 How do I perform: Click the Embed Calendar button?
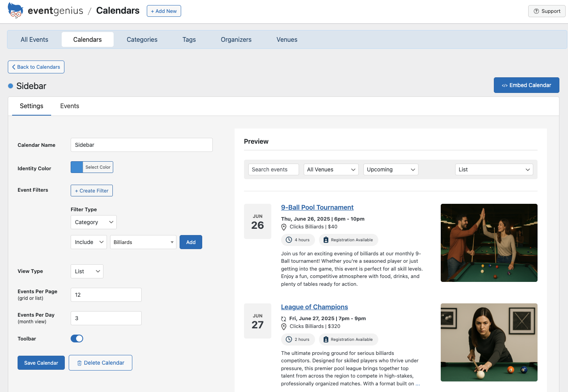[527, 85]
